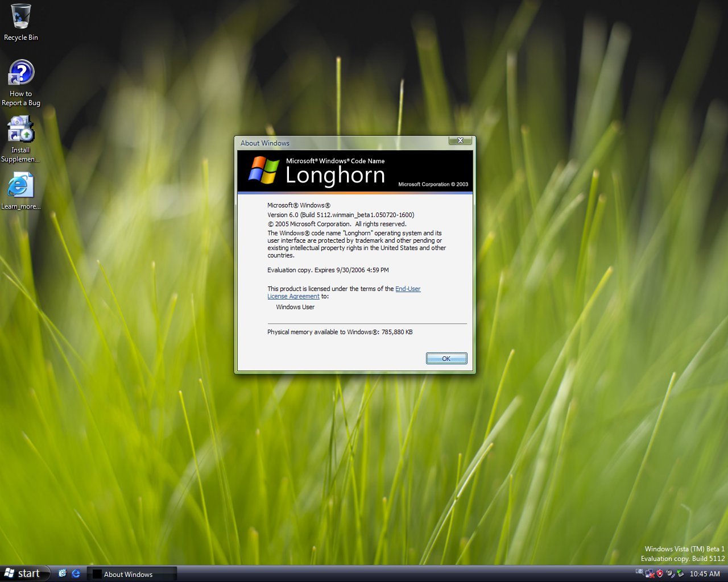Viewport: 728px width, 582px height.
Task: Launch Show Desktop from the quick launch
Action: 63,573
